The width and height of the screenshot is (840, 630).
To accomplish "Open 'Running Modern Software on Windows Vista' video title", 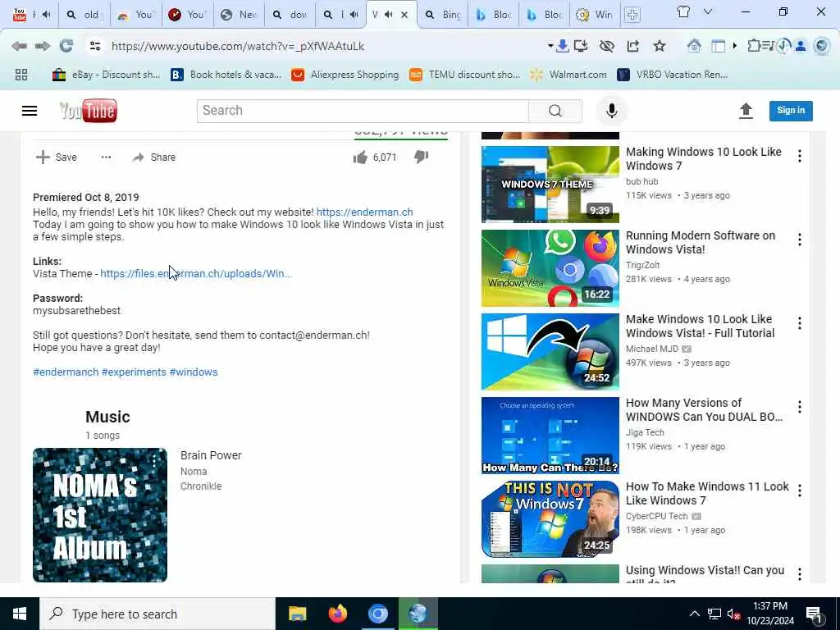I will (701, 242).
